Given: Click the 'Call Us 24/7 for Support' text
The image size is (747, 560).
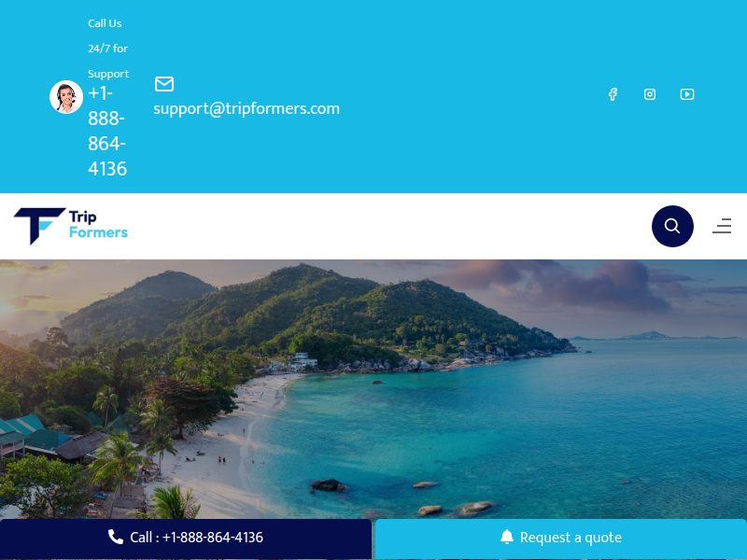Looking at the screenshot, I should tap(108, 49).
